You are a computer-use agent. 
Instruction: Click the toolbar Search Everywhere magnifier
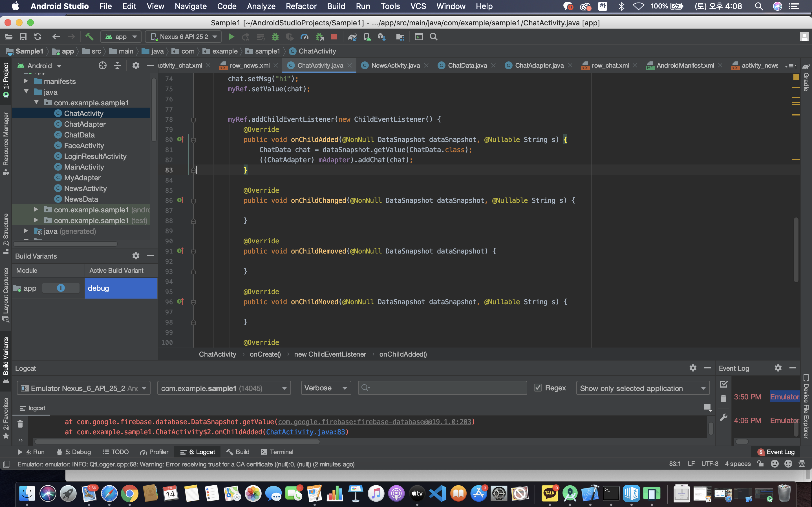[x=434, y=37]
